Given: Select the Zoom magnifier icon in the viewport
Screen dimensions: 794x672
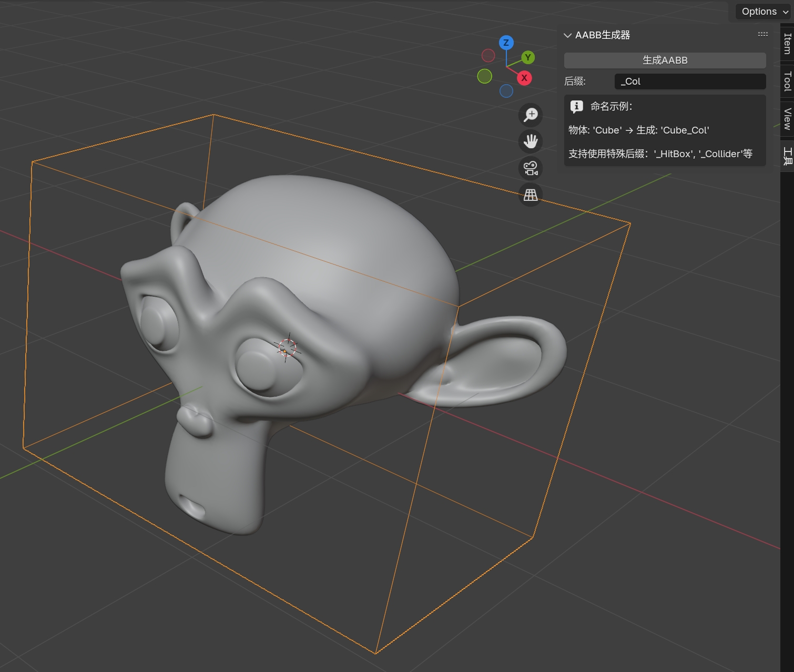Looking at the screenshot, I should 531,115.
